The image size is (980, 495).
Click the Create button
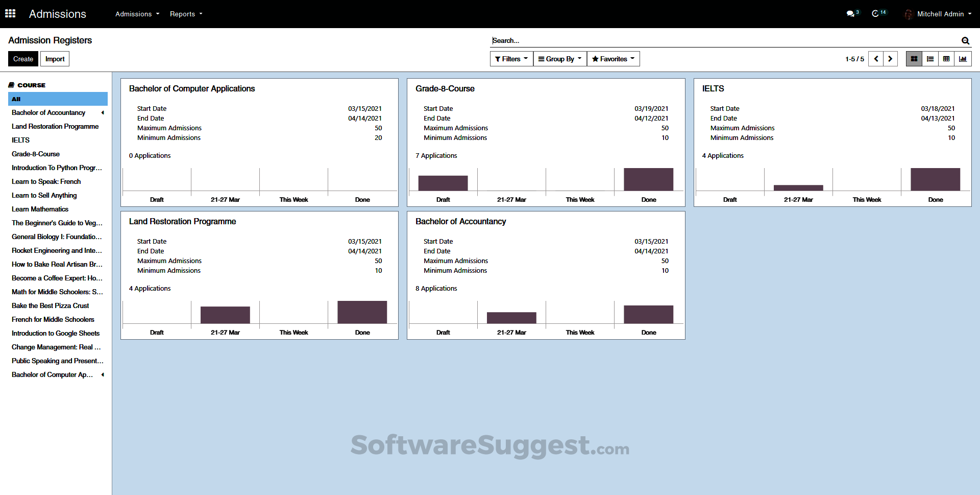23,59
